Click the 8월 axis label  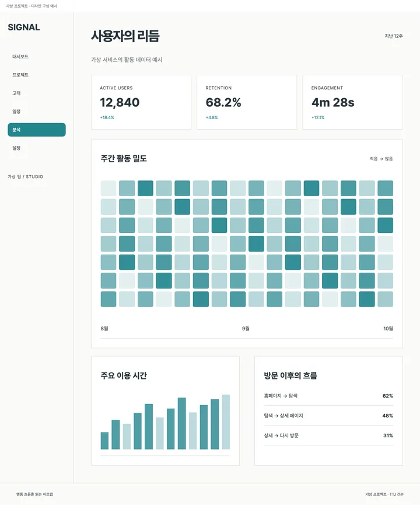[104, 329]
